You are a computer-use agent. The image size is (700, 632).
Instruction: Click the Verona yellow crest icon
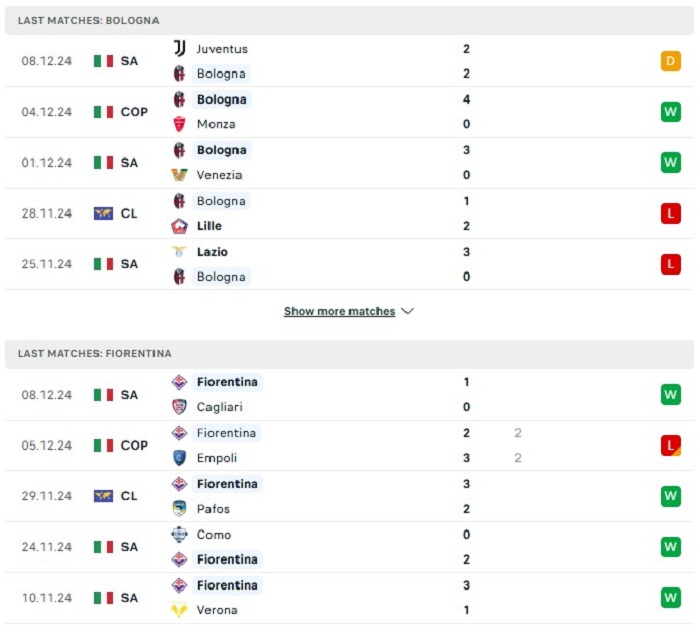[x=179, y=610]
